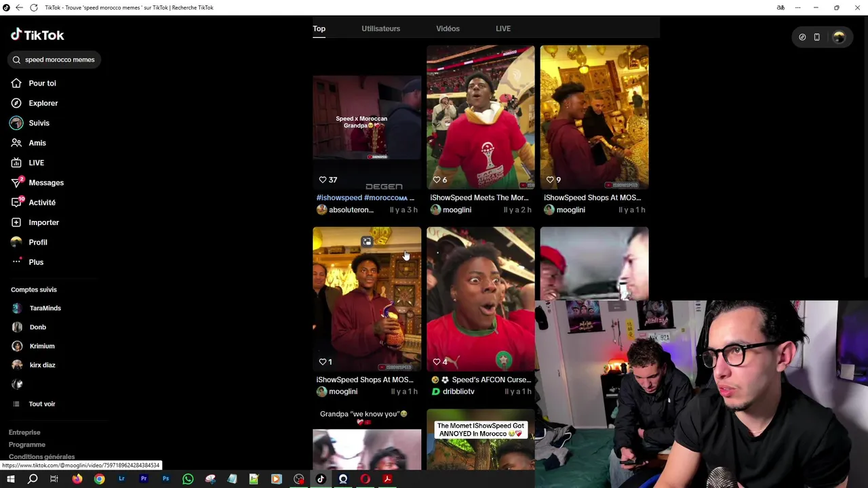Open the LIVE sidebar icon
This screenshot has height=488, width=868.
point(16,163)
